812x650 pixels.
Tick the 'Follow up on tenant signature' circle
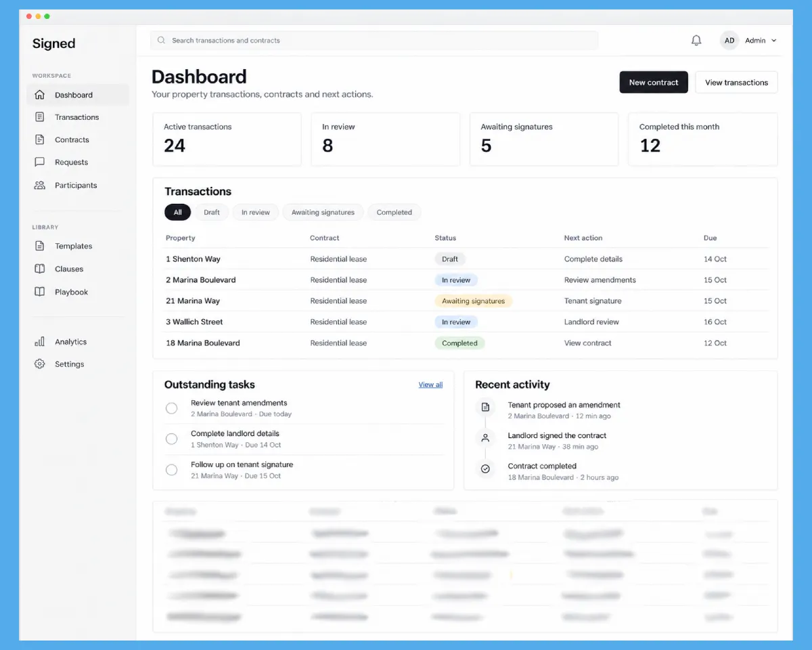click(172, 470)
